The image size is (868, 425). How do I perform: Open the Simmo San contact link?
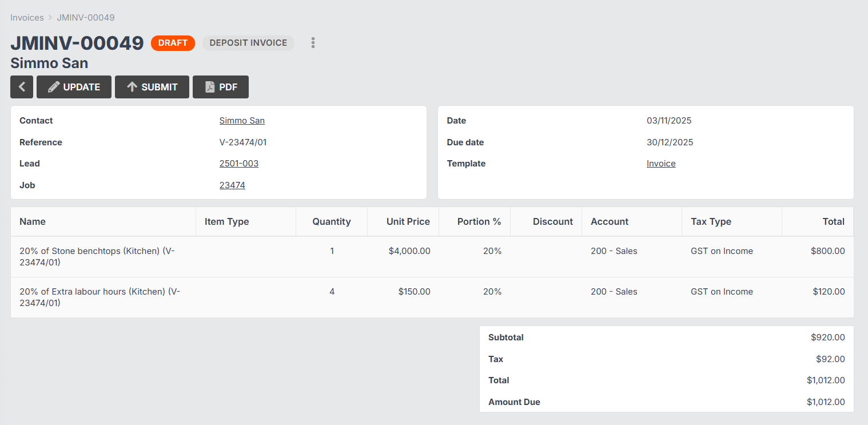click(x=242, y=121)
